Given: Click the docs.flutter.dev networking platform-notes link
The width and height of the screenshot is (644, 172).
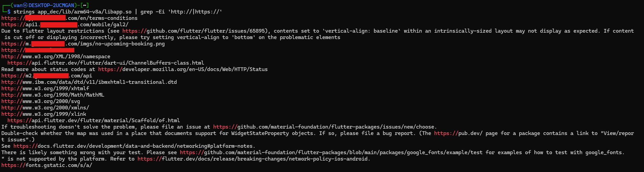Looking at the screenshot, I should [134, 146].
